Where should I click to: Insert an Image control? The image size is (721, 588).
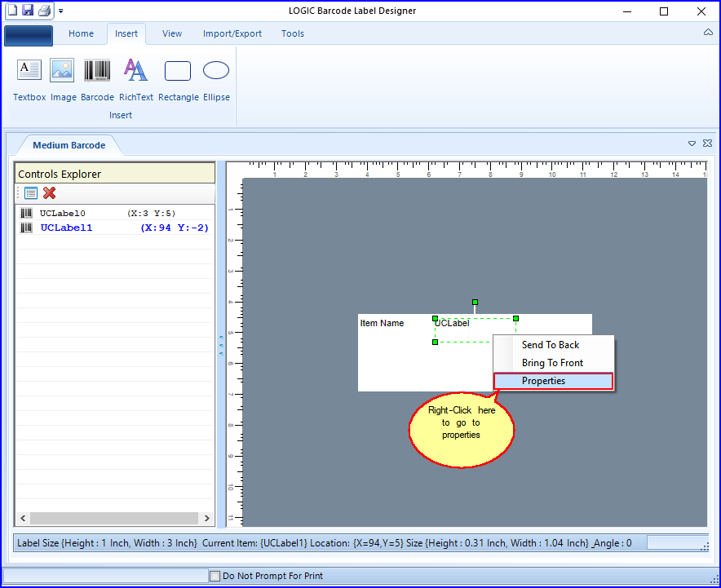pyautogui.click(x=63, y=80)
